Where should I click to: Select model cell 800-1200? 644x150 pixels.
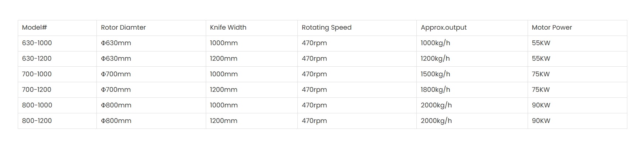pyautogui.click(x=57, y=121)
